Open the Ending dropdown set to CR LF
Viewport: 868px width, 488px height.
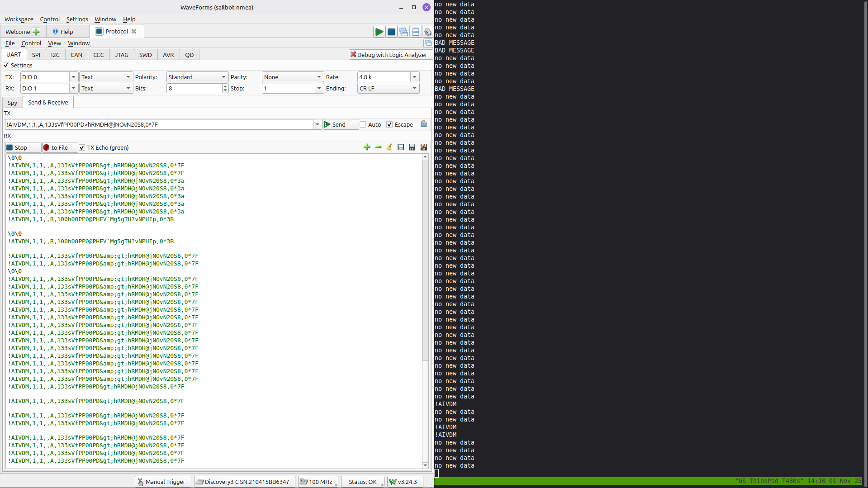pos(388,88)
